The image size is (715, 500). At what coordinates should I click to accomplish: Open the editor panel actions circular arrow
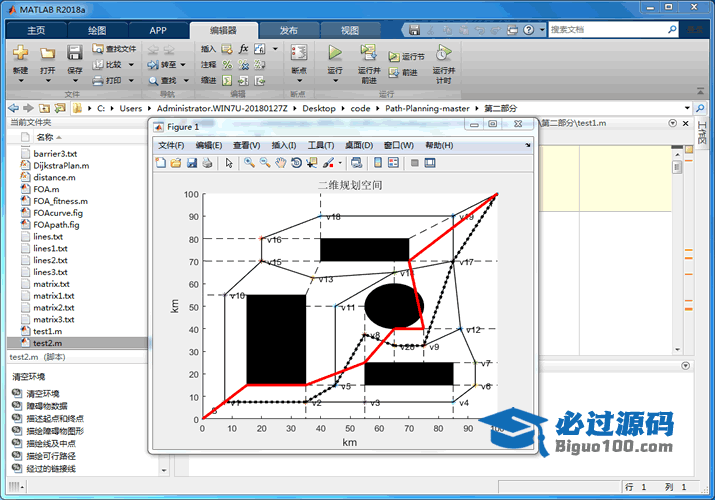672,123
